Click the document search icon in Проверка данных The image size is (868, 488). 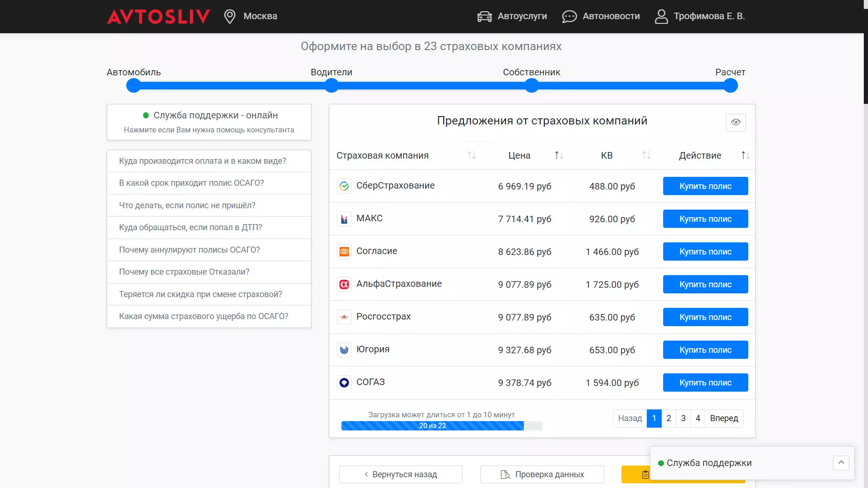click(505, 474)
